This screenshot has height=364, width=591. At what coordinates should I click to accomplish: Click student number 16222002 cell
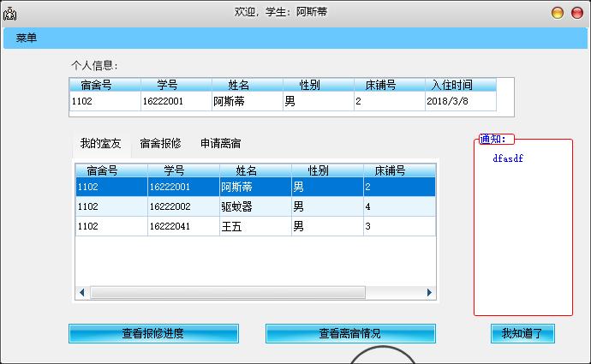point(183,206)
